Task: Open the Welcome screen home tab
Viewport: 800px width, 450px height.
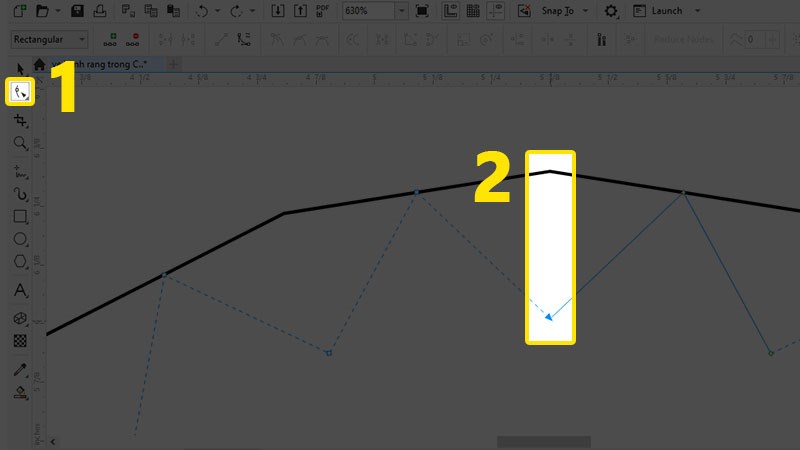Action: pos(39,64)
